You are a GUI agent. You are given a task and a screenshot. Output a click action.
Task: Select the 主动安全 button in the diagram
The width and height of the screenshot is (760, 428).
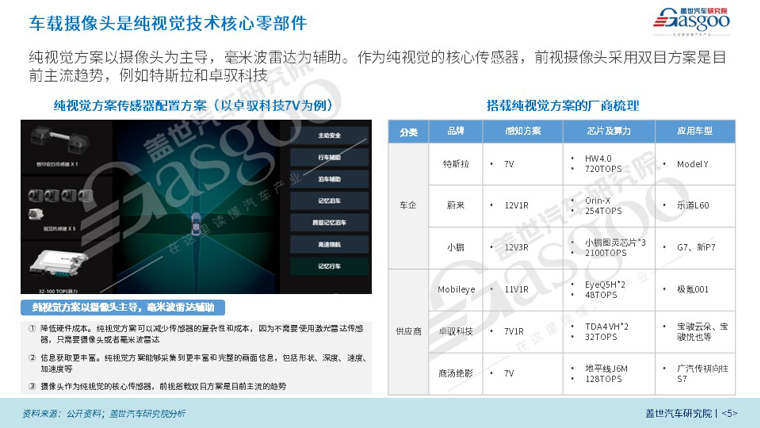coord(329,136)
